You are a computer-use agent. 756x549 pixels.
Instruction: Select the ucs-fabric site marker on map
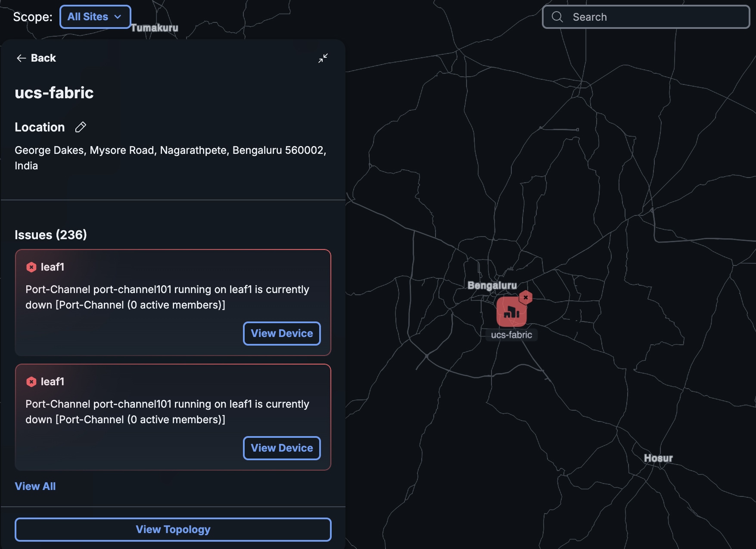pyautogui.click(x=511, y=312)
